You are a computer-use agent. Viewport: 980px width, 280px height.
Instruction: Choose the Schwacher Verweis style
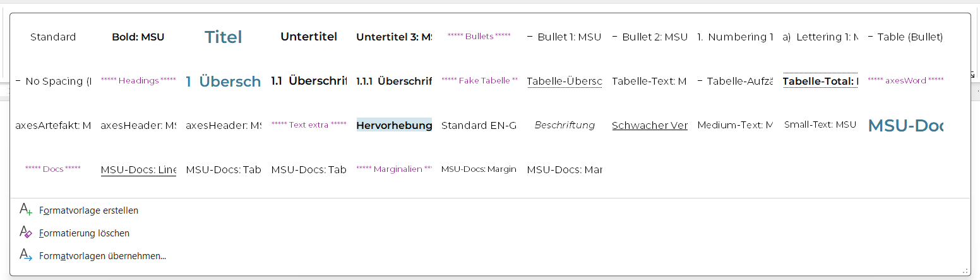pyautogui.click(x=650, y=125)
